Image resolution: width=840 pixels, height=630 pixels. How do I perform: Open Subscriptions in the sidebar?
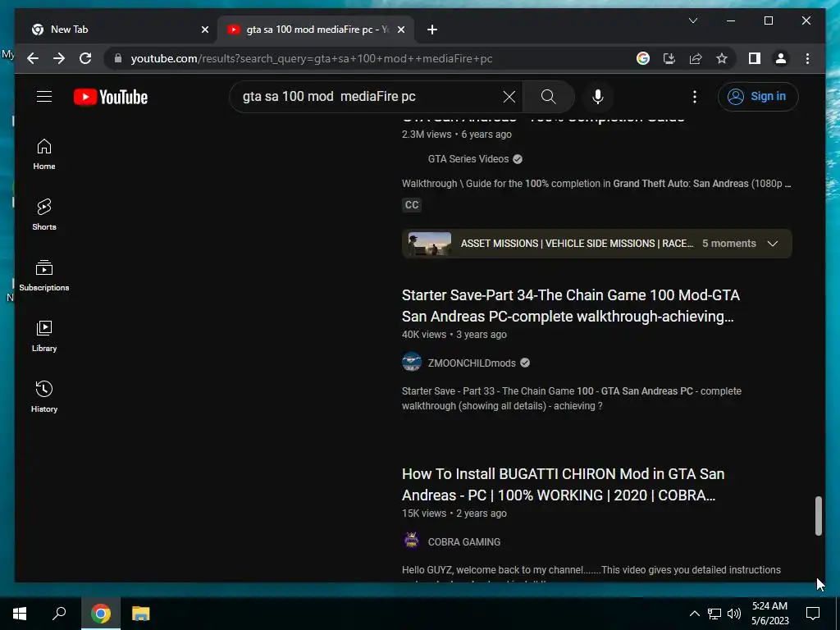pyautogui.click(x=44, y=276)
